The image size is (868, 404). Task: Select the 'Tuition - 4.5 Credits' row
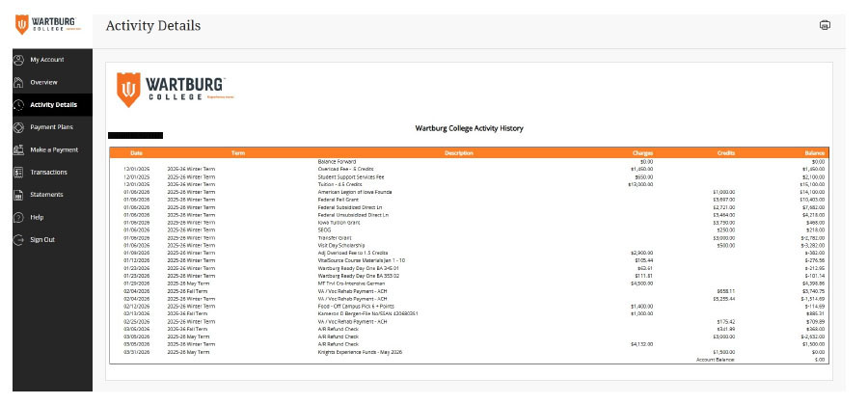[469, 184]
